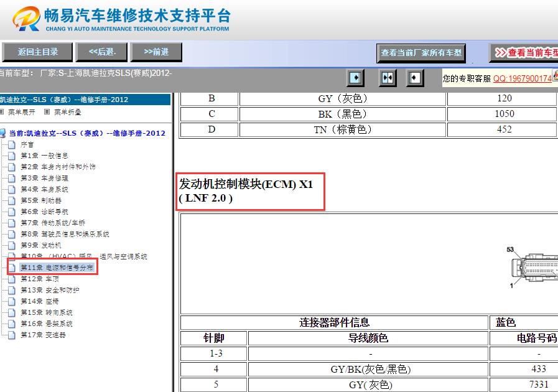Click the Chang Yi platform logo
The image size is (558, 392).
tap(121, 19)
